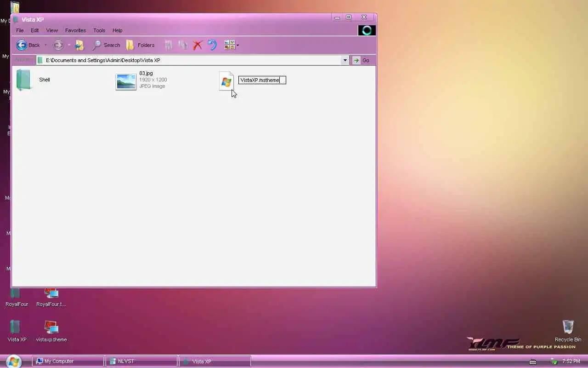This screenshot has width=588, height=368.
Task: Switch to NLVST taskbar button
Action: click(141, 362)
